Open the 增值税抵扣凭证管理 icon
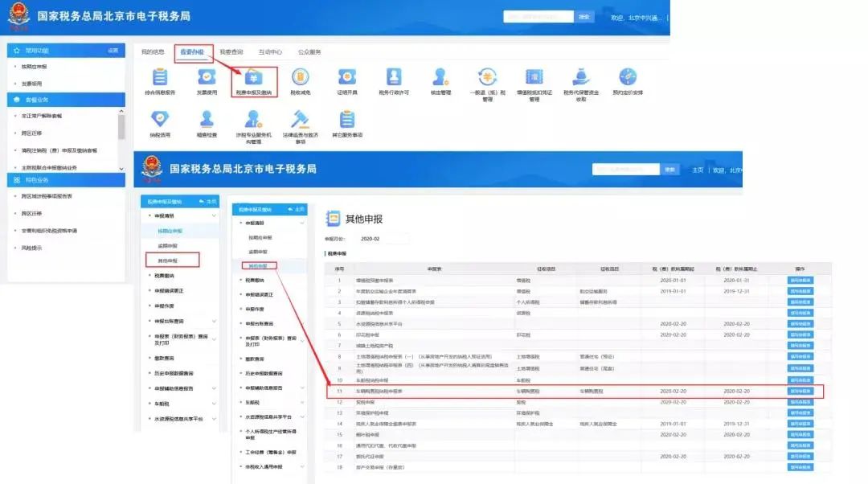Screen dimensions: 868x484 coord(534,77)
